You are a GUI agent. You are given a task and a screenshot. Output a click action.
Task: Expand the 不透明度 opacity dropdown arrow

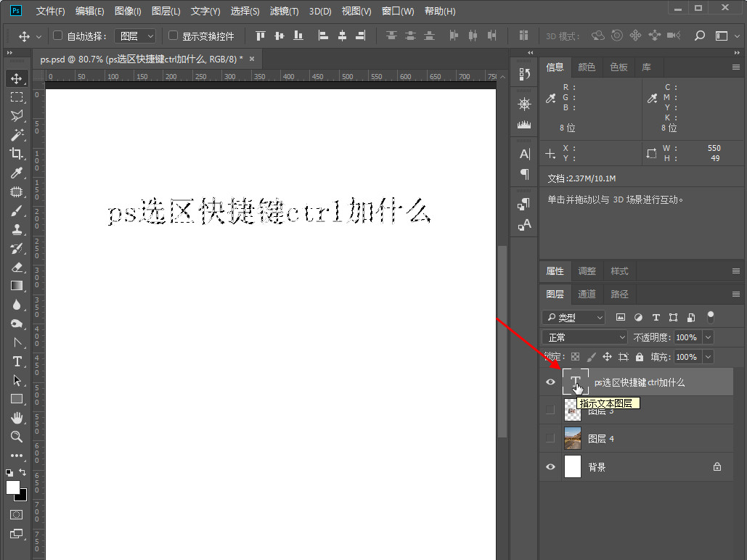pyautogui.click(x=708, y=337)
